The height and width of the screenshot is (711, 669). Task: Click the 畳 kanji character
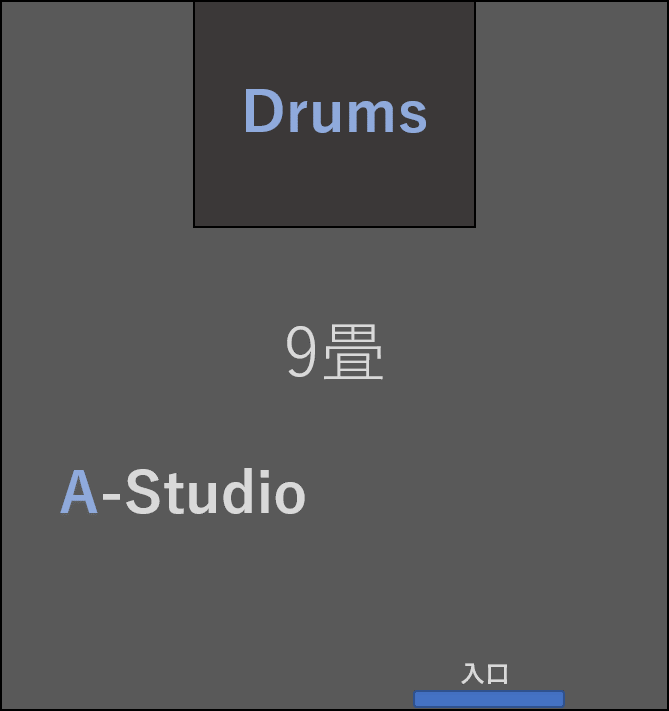[x=353, y=351]
